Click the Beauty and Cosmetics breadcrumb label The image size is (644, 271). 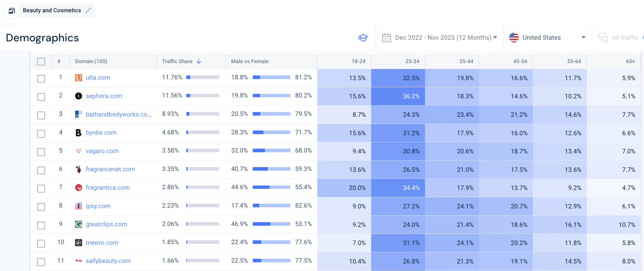[52, 10]
